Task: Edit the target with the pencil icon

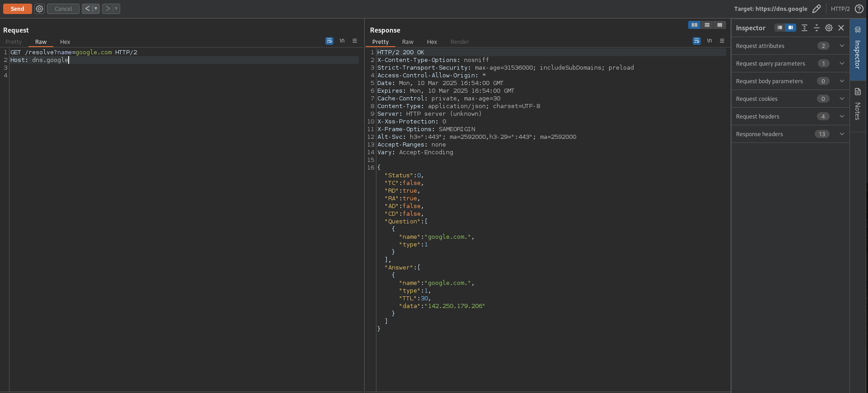Action: tap(816, 9)
